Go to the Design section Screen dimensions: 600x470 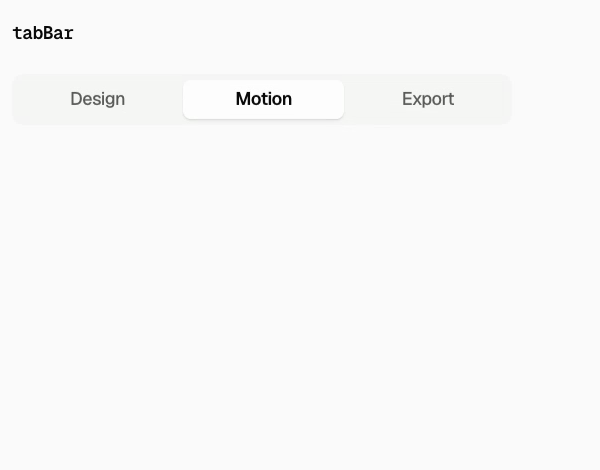click(x=98, y=99)
